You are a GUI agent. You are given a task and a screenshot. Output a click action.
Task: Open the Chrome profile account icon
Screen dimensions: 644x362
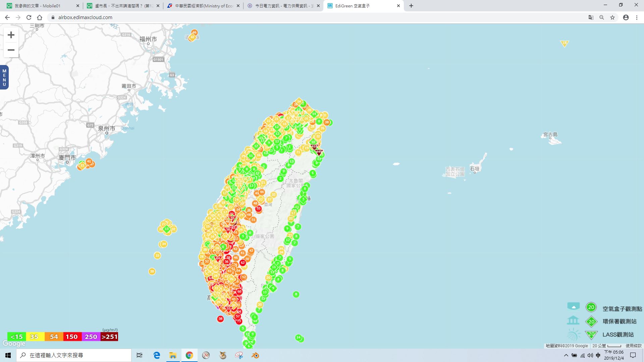point(626,17)
